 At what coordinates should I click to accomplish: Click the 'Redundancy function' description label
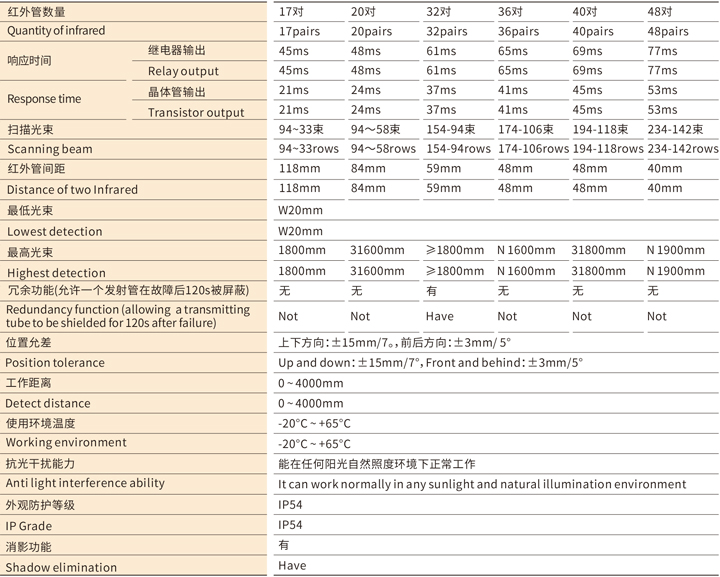[128, 316]
